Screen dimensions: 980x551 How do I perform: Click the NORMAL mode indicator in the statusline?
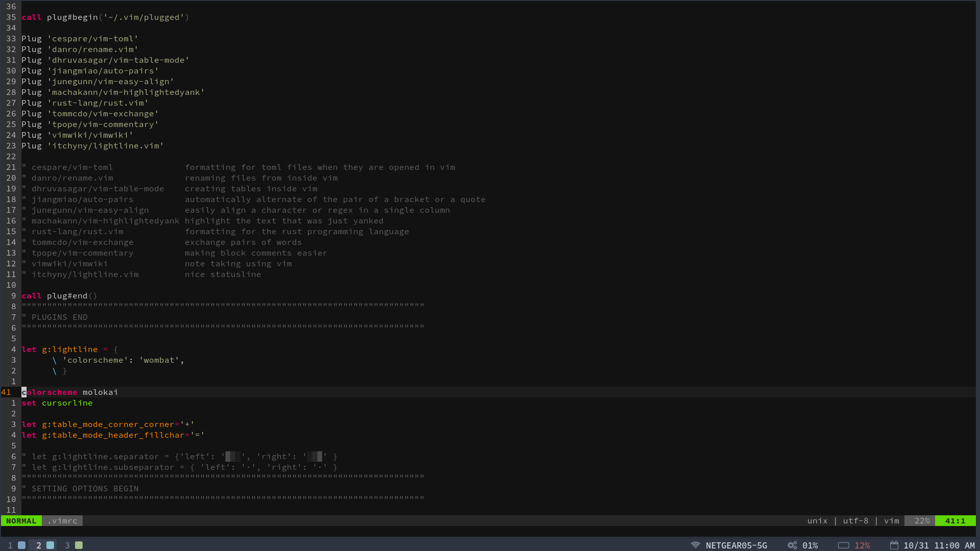[21, 520]
